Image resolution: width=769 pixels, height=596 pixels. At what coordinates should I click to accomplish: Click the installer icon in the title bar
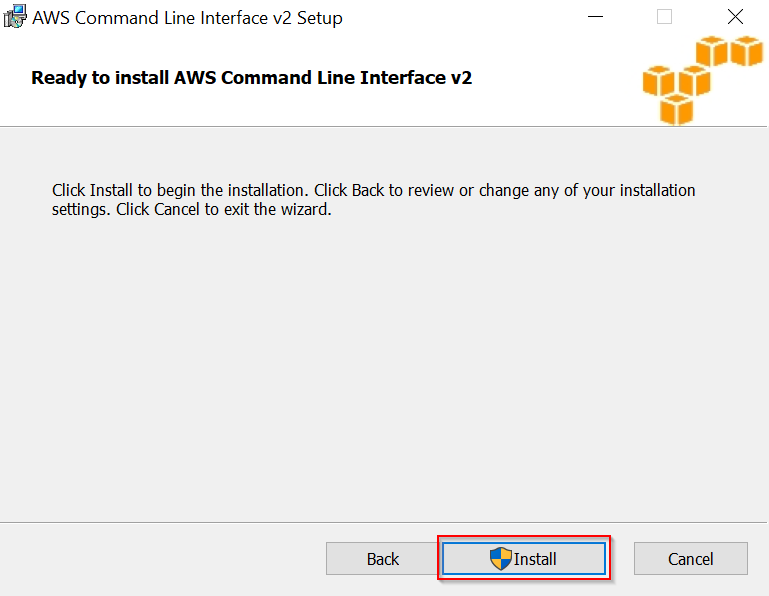[14, 17]
